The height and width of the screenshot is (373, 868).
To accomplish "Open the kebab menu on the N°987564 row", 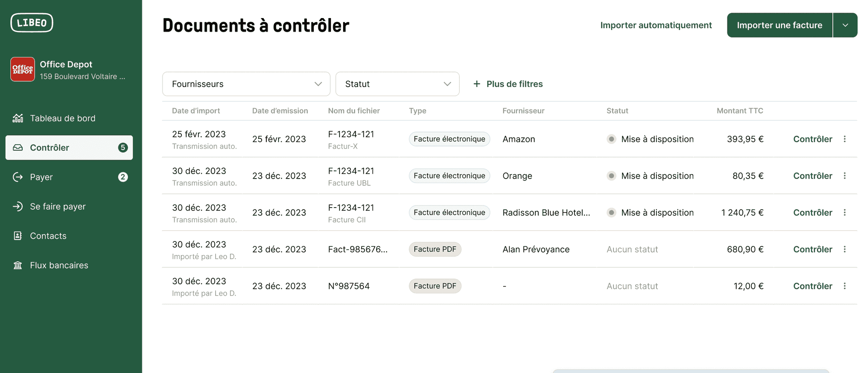I will coord(844,286).
